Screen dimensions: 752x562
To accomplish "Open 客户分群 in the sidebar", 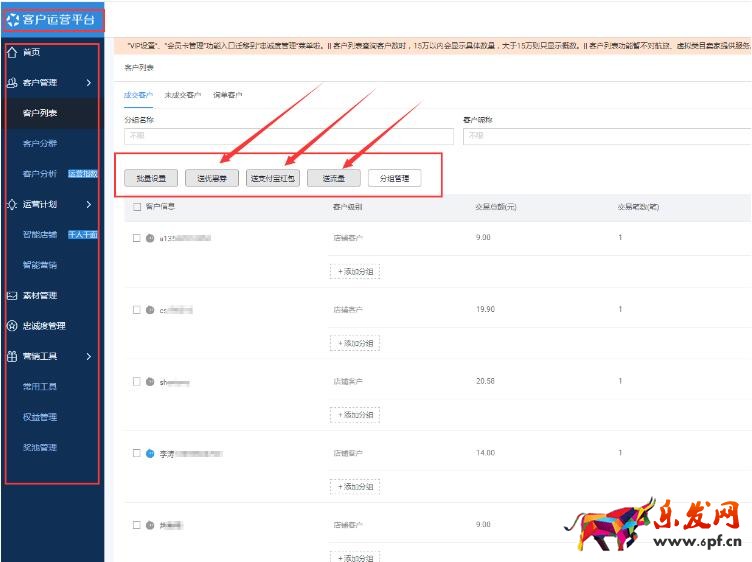I will 40,144.
